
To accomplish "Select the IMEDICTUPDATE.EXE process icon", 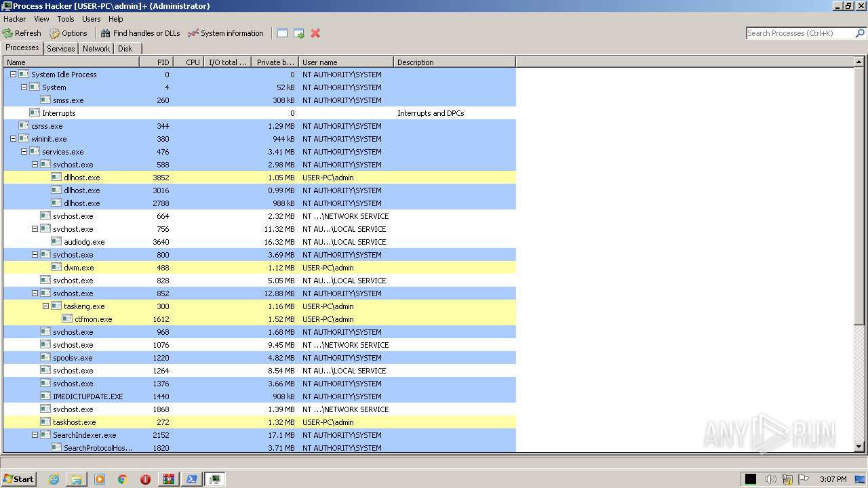I will [45, 396].
